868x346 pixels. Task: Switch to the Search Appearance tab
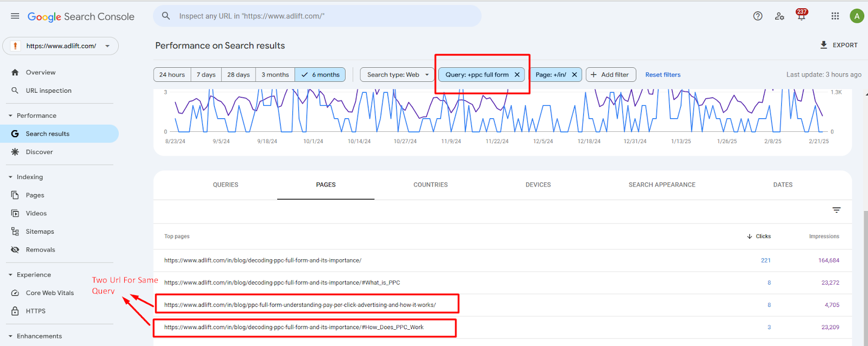[x=662, y=185]
